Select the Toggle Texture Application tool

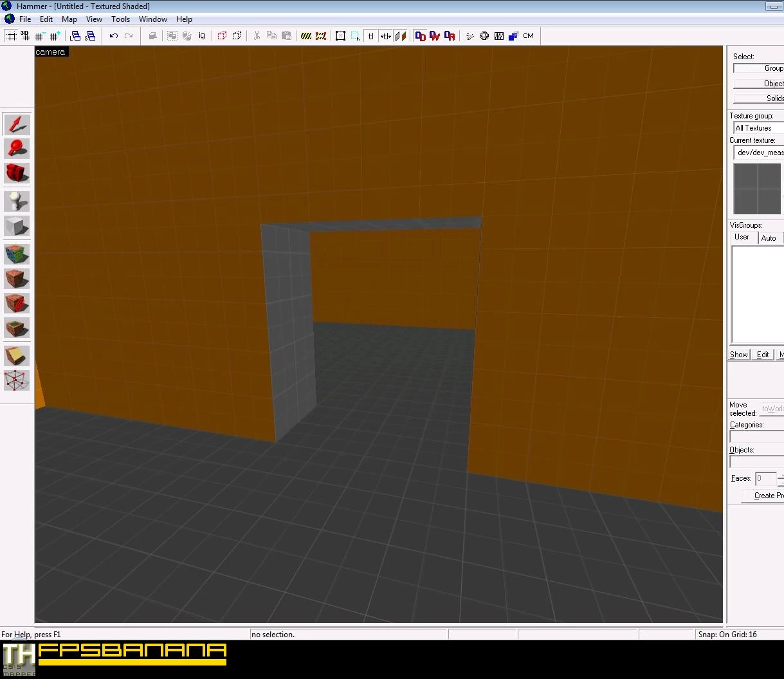pos(17,254)
